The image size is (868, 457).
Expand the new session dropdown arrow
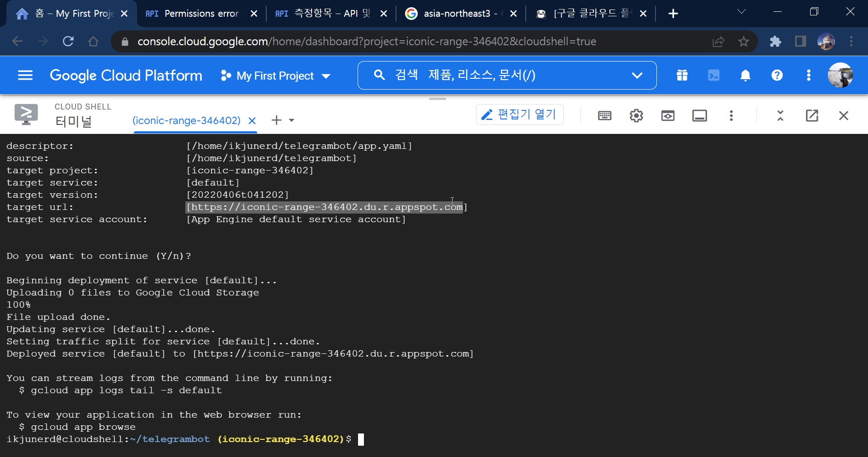tap(292, 120)
